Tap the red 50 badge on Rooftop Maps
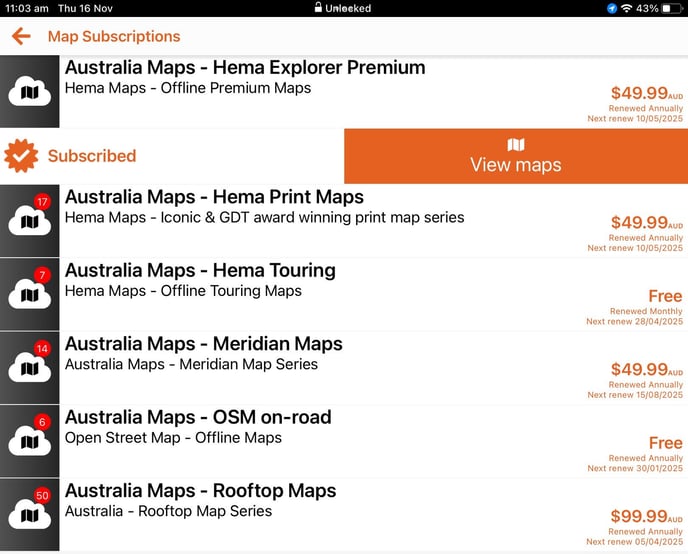This screenshot has width=688, height=554. (42, 496)
